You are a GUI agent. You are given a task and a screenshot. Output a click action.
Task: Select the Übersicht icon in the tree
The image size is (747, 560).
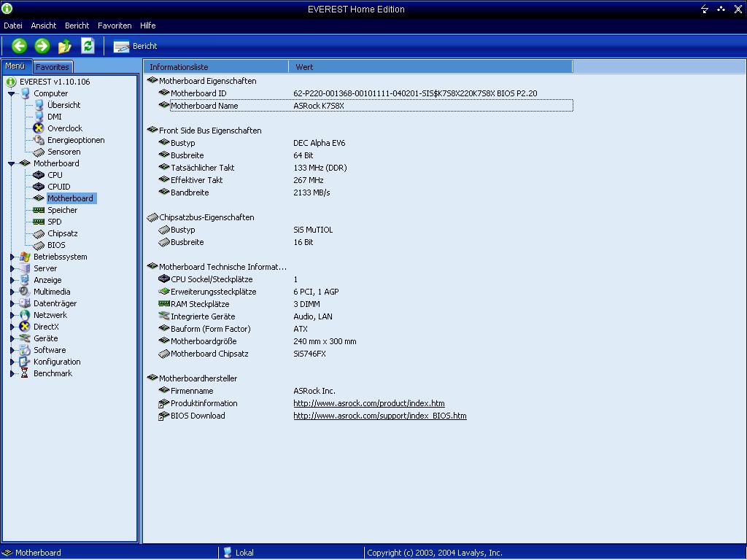39,105
